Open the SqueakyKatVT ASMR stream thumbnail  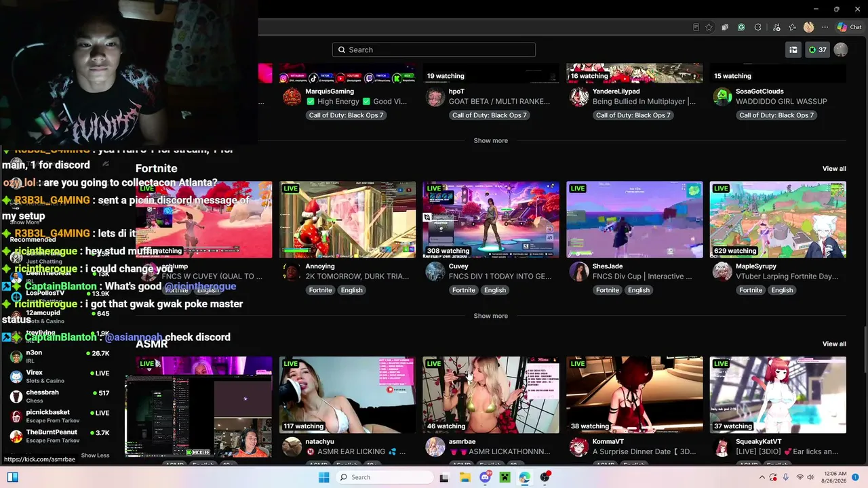click(x=778, y=394)
